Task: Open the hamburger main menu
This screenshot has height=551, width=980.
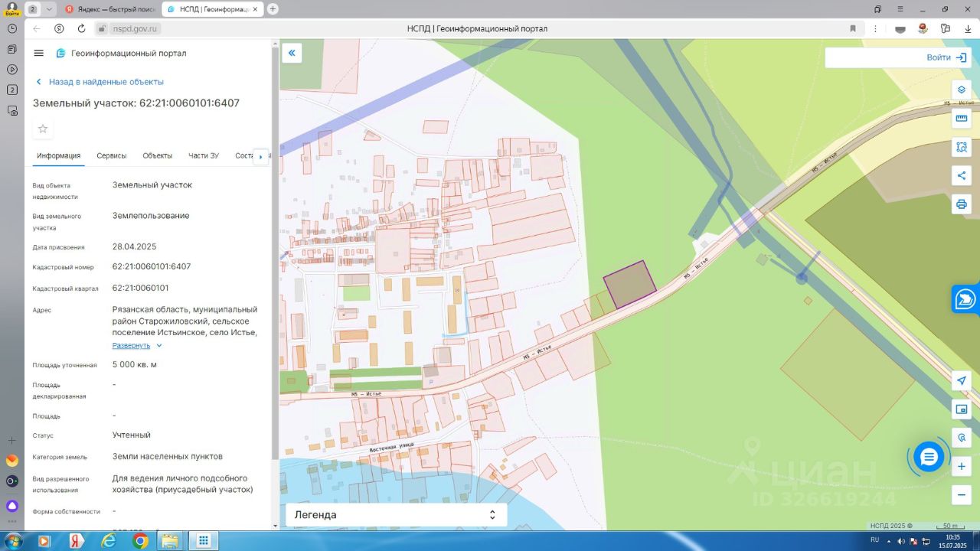Action: coord(39,53)
